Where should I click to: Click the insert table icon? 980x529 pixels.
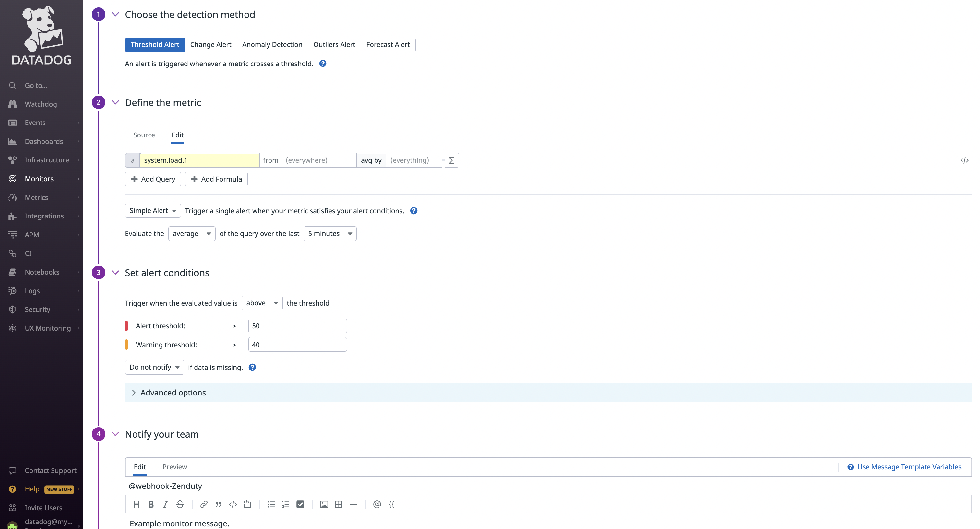pos(339,504)
